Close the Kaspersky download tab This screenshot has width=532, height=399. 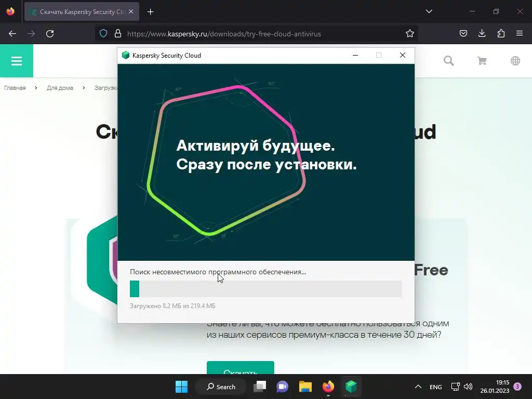(x=131, y=11)
